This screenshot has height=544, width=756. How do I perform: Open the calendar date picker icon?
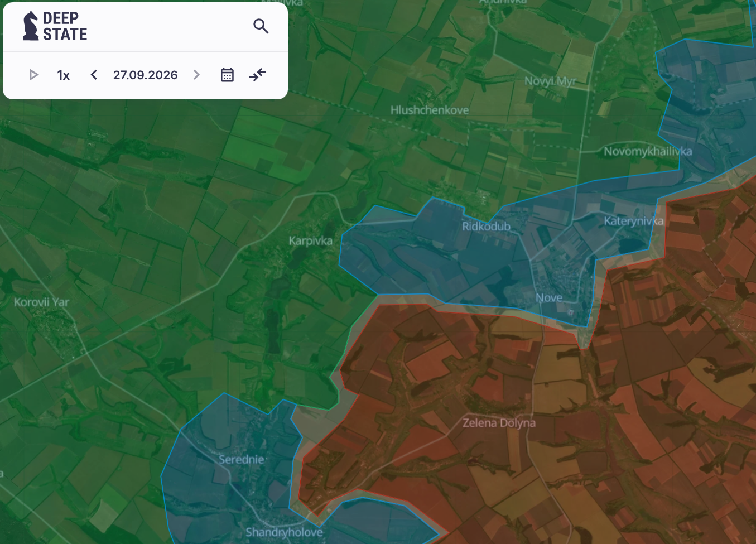tap(227, 75)
